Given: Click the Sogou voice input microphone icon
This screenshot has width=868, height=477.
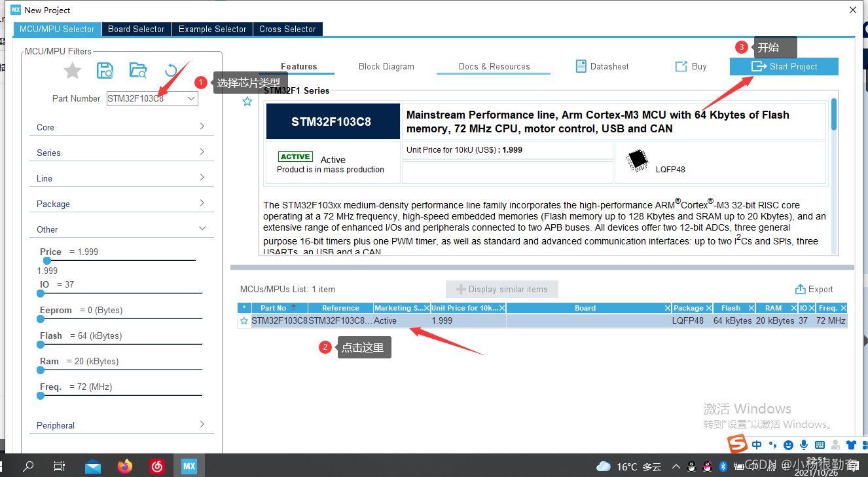Looking at the screenshot, I should tap(804, 445).
